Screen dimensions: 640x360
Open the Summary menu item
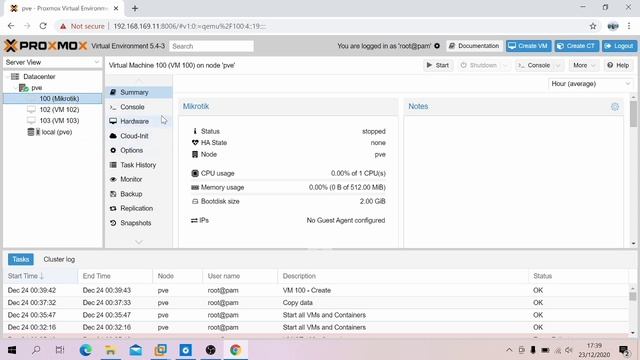(139, 92)
